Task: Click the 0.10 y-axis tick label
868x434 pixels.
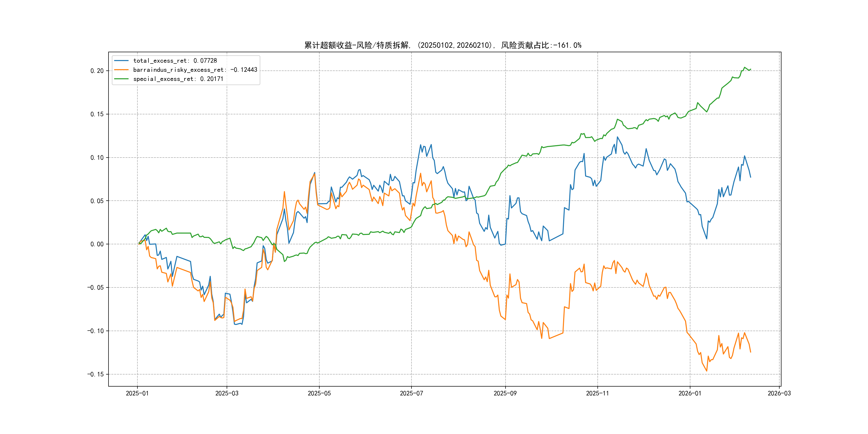Action: pyautogui.click(x=97, y=158)
